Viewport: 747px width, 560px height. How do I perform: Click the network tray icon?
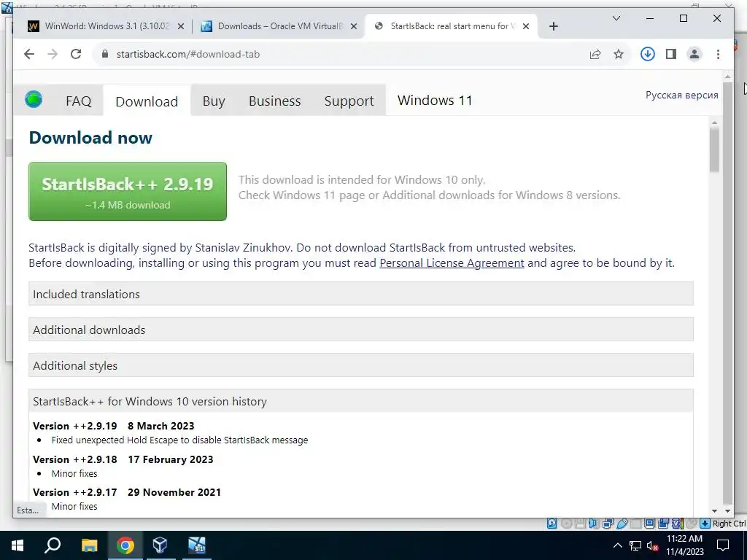coord(635,545)
